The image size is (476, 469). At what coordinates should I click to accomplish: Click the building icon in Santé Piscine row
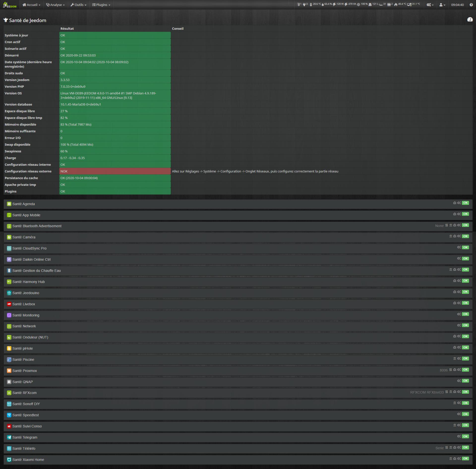[454, 358]
